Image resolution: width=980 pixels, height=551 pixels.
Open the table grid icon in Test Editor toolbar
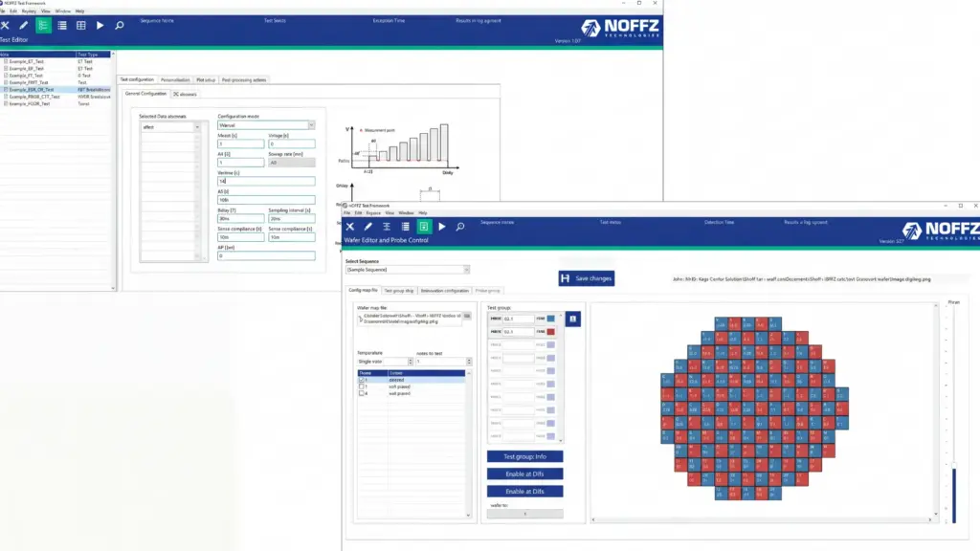pyautogui.click(x=81, y=26)
